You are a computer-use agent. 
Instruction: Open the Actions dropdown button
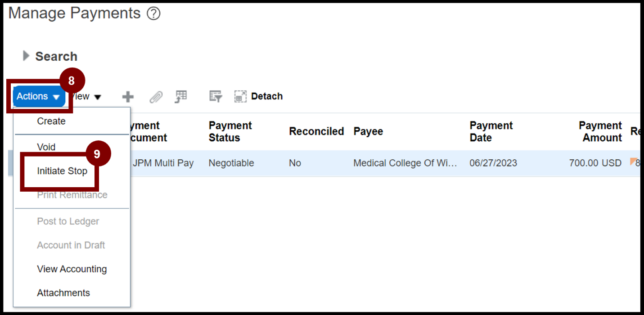[x=38, y=96]
